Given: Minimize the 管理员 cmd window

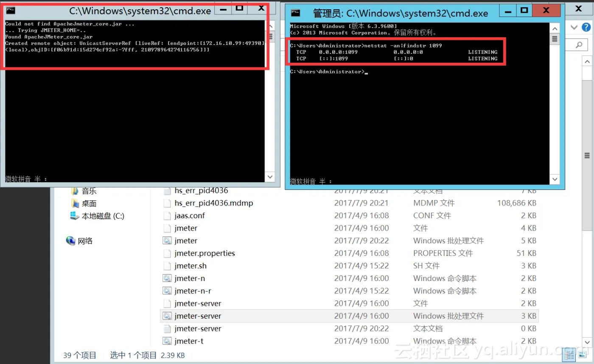Looking at the screenshot, I should click(x=508, y=10).
